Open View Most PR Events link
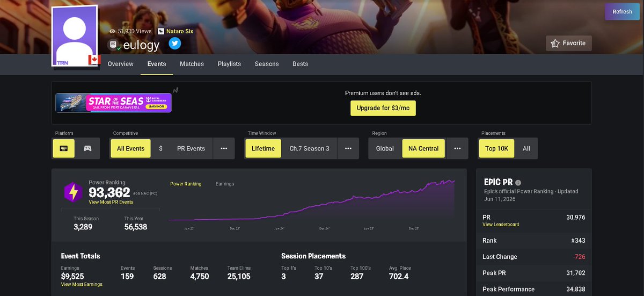 pyautogui.click(x=111, y=202)
